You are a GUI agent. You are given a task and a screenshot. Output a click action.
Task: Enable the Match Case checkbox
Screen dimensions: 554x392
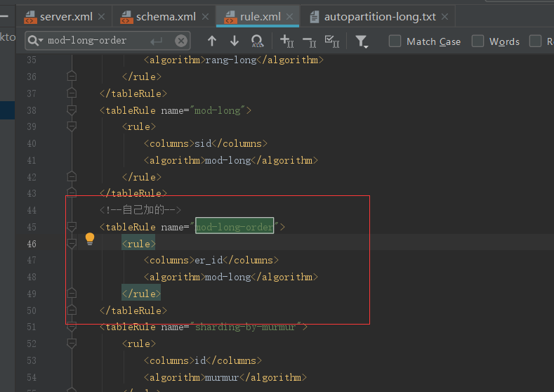(x=395, y=41)
